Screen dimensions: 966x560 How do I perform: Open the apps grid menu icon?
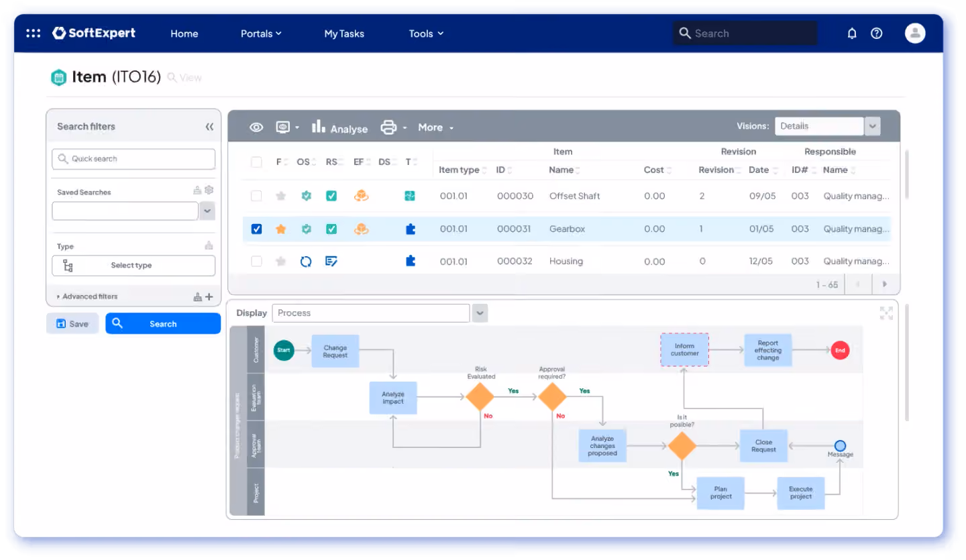tap(34, 33)
